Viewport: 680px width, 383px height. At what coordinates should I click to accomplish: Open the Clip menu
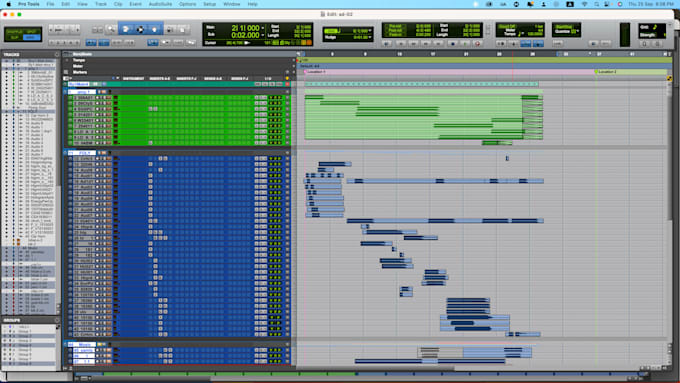click(118, 4)
